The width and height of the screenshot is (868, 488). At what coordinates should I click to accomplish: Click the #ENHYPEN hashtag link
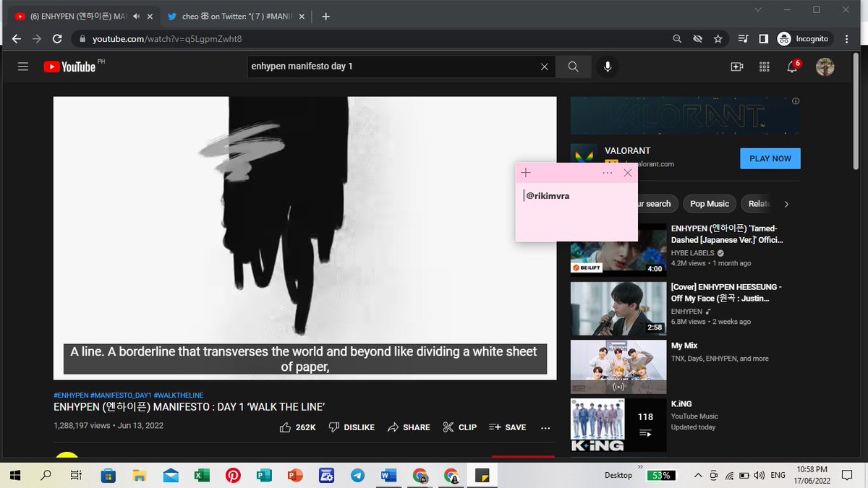(x=71, y=395)
